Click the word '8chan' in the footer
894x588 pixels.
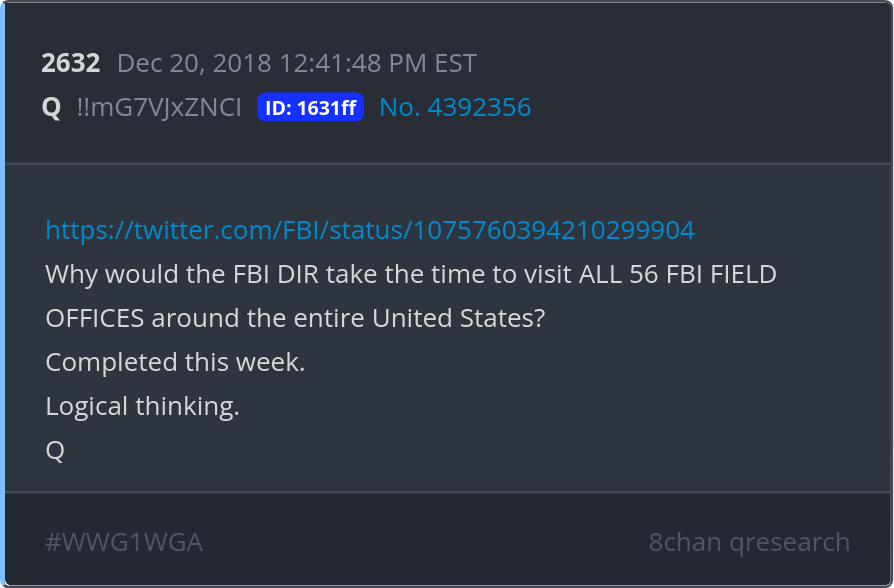pos(685,542)
